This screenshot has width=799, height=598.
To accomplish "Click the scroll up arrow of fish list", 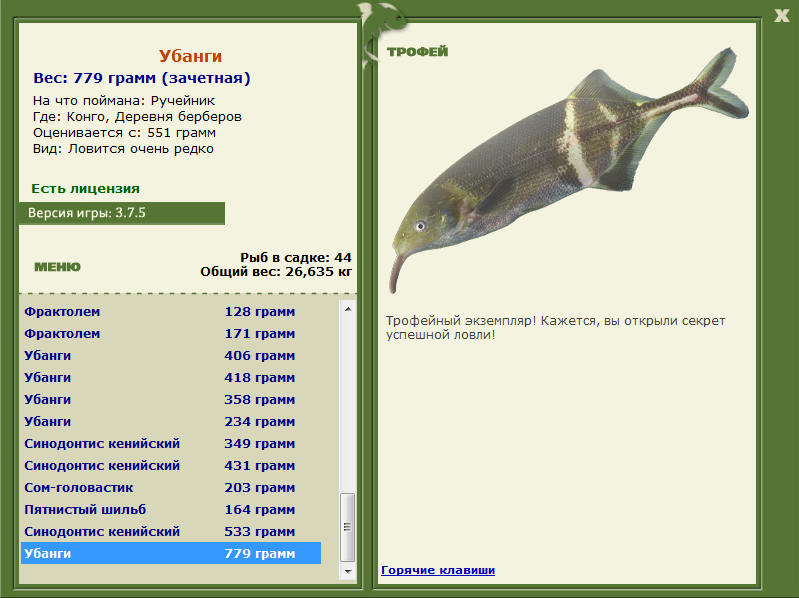I will coord(348,309).
